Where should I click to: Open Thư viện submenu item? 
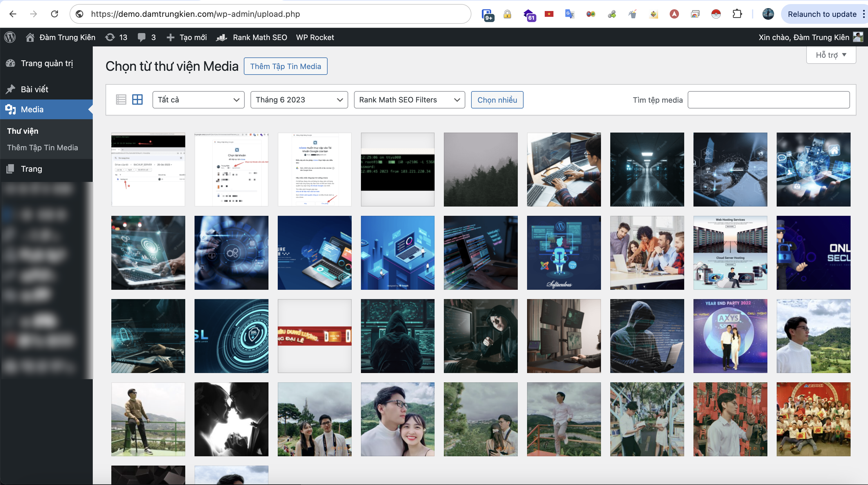[x=23, y=131]
